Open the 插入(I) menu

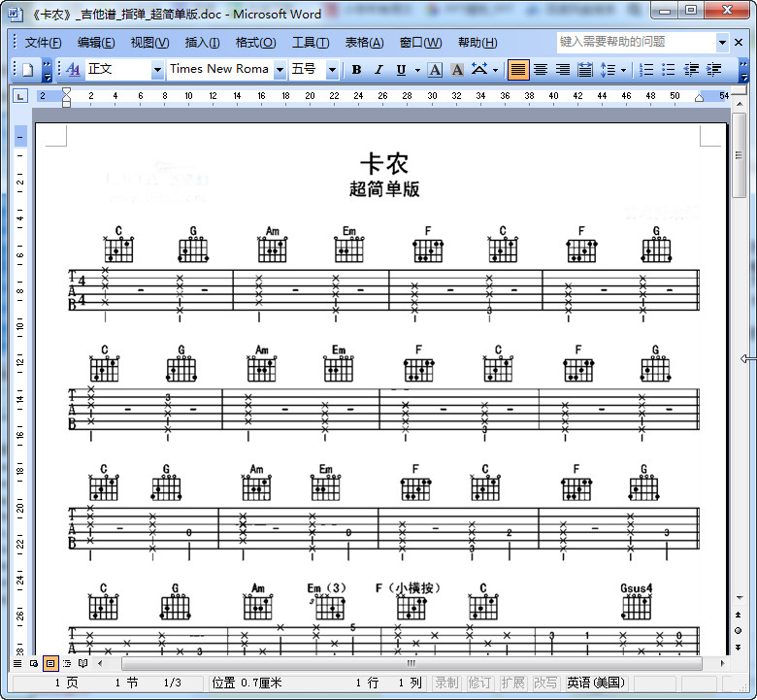[202, 43]
